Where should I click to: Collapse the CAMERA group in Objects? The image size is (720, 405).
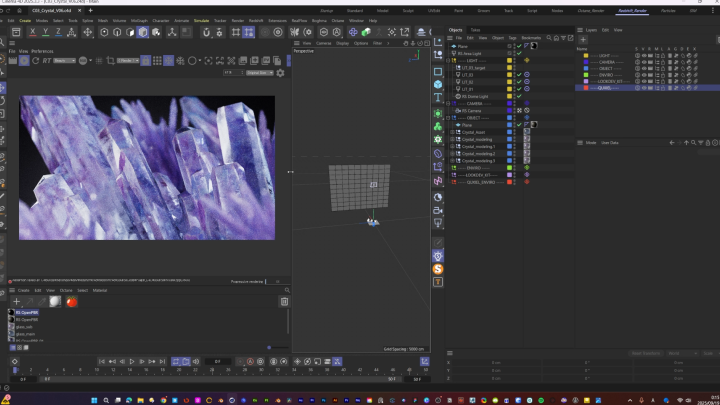pyautogui.click(x=449, y=103)
